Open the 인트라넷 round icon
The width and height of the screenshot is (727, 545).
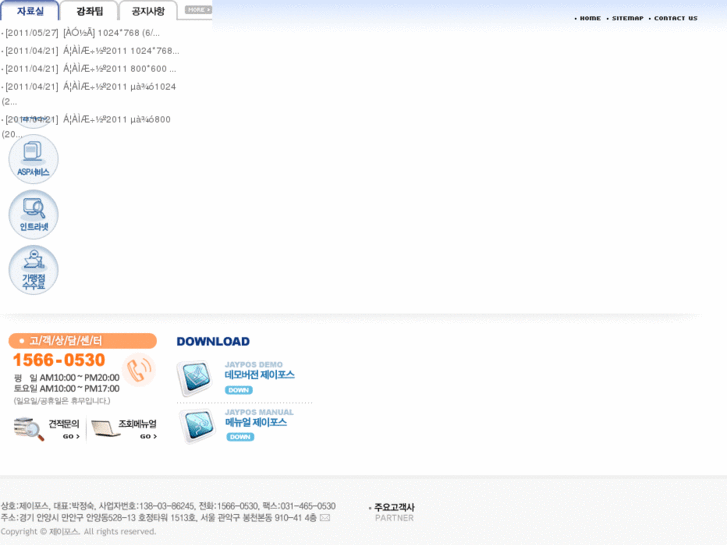(x=33, y=214)
